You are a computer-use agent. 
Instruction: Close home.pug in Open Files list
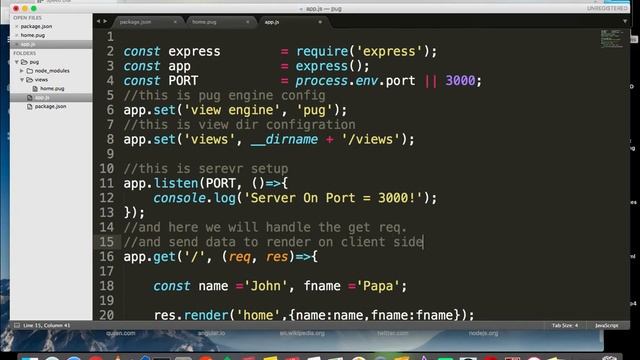pos(17,36)
